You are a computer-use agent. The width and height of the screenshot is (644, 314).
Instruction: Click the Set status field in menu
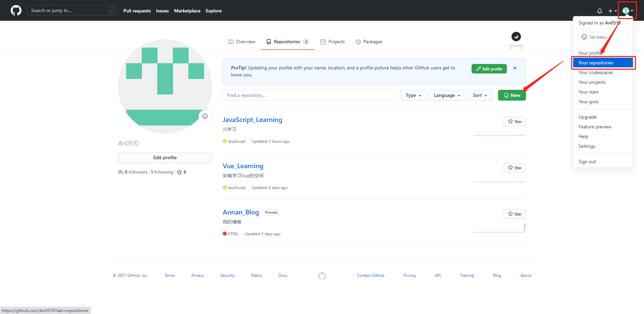603,37
